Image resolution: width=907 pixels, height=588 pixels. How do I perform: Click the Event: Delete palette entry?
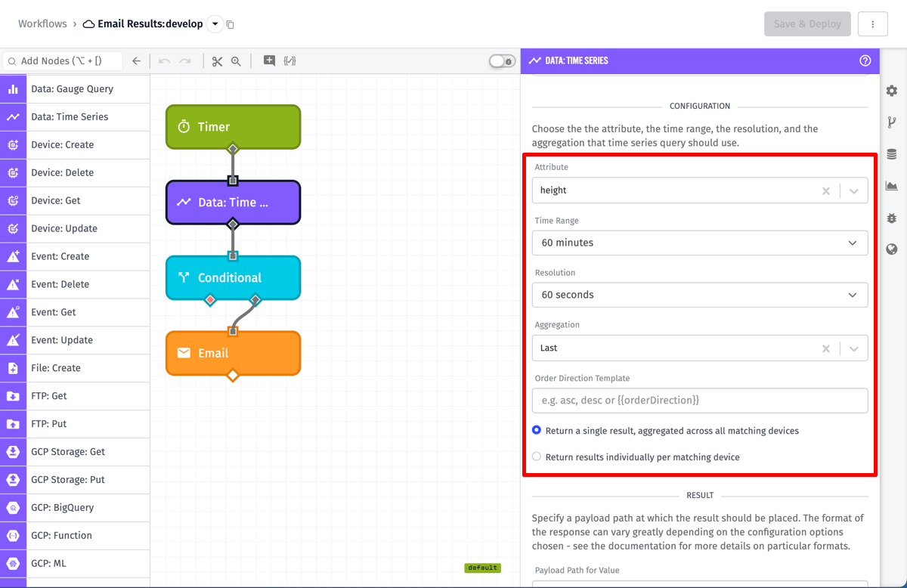pos(75,284)
